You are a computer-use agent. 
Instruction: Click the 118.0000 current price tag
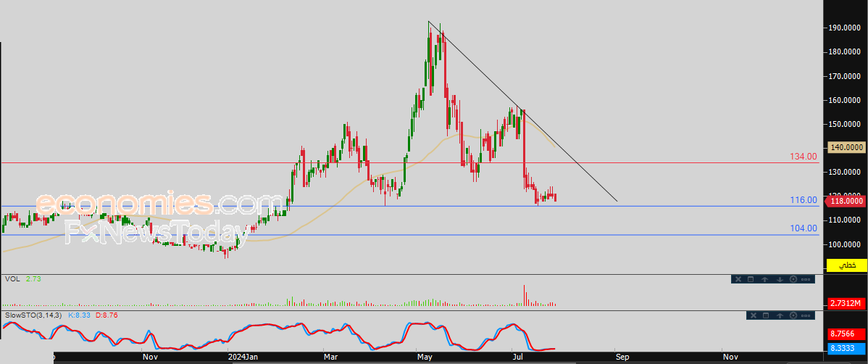pos(846,202)
